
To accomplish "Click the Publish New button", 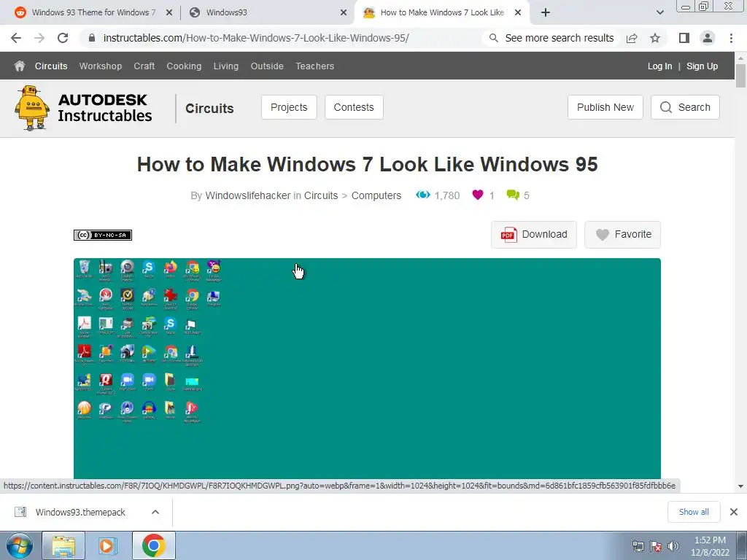I will [605, 107].
